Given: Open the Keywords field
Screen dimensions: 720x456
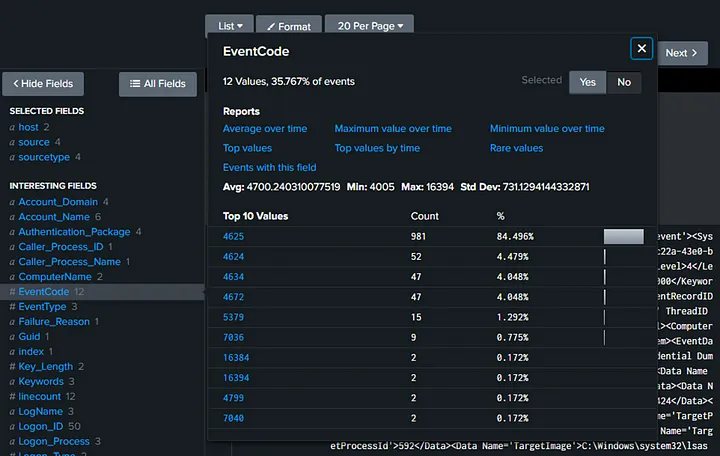Looking at the screenshot, I should (41, 382).
